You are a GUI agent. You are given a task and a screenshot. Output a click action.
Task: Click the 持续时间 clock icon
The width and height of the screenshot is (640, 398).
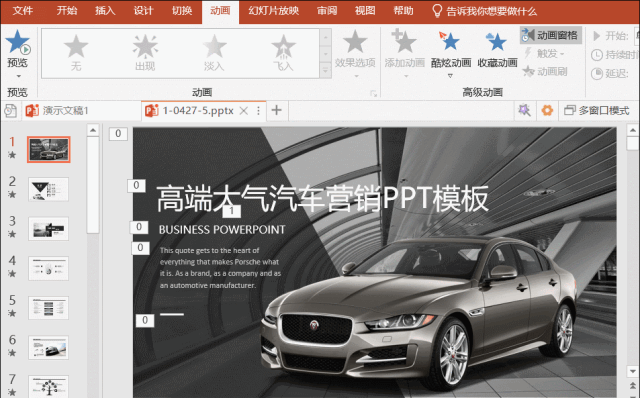click(x=597, y=55)
